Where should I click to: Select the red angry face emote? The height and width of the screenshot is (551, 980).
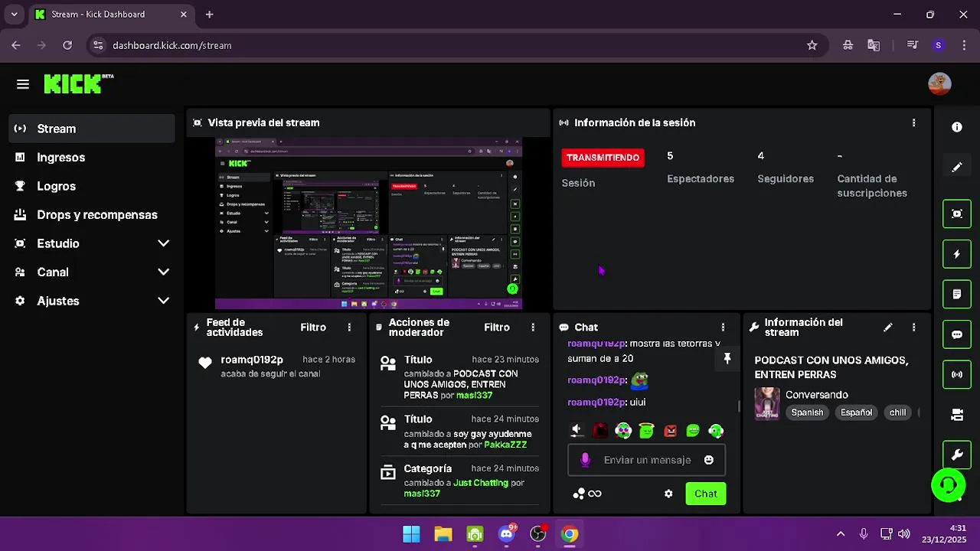pos(671,431)
